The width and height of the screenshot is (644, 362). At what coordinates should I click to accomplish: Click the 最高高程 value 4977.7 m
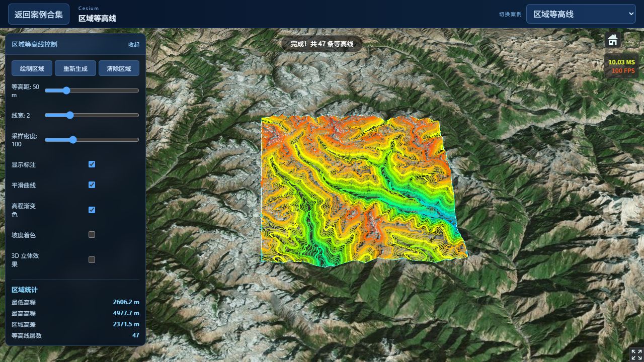click(x=126, y=313)
